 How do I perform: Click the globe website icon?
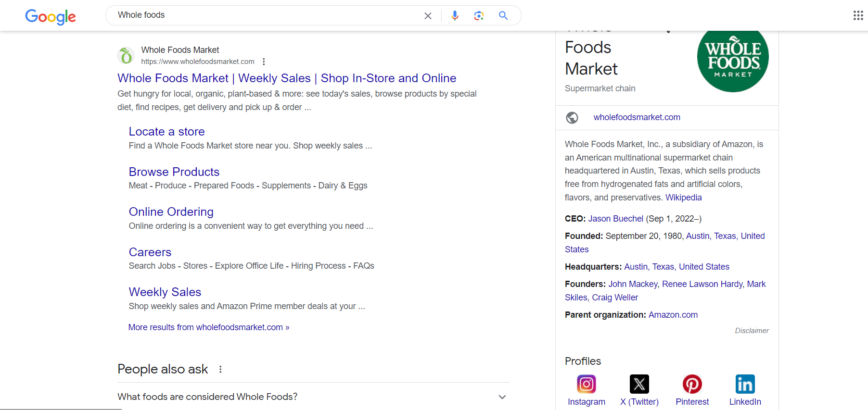(x=572, y=118)
